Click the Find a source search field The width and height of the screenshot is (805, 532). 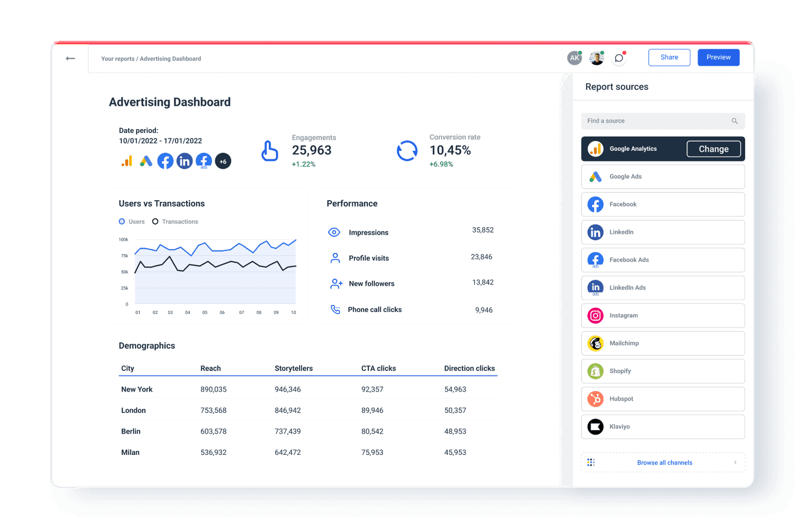coord(662,121)
